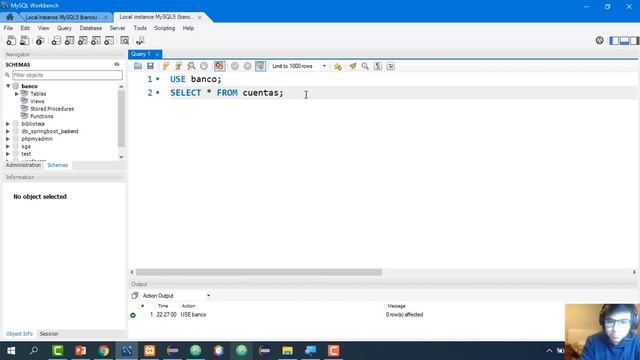Image resolution: width=640 pixels, height=360 pixels.
Task: Click the editor horizontal scrollbar
Action: 259,272
